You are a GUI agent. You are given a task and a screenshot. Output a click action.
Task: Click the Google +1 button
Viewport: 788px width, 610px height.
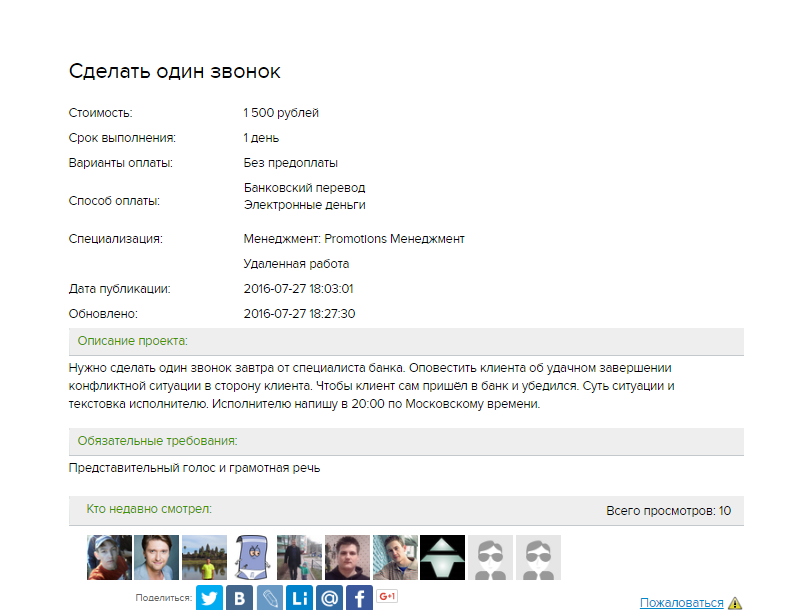(387, 597)
